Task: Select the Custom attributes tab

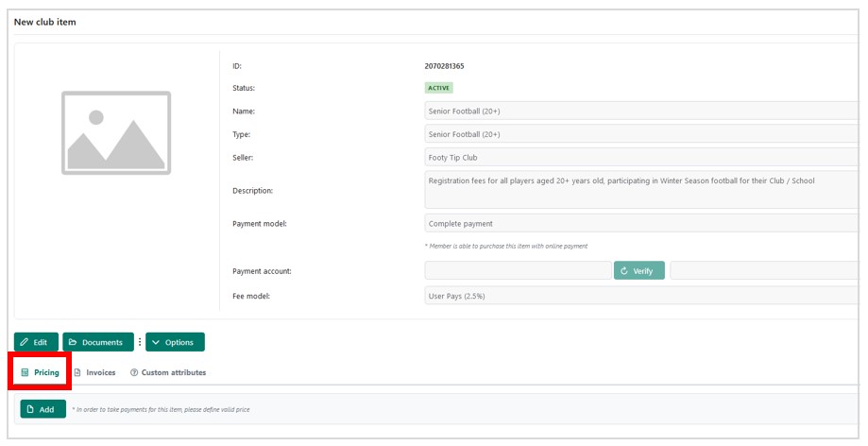Action: click(x=168, y=372)
